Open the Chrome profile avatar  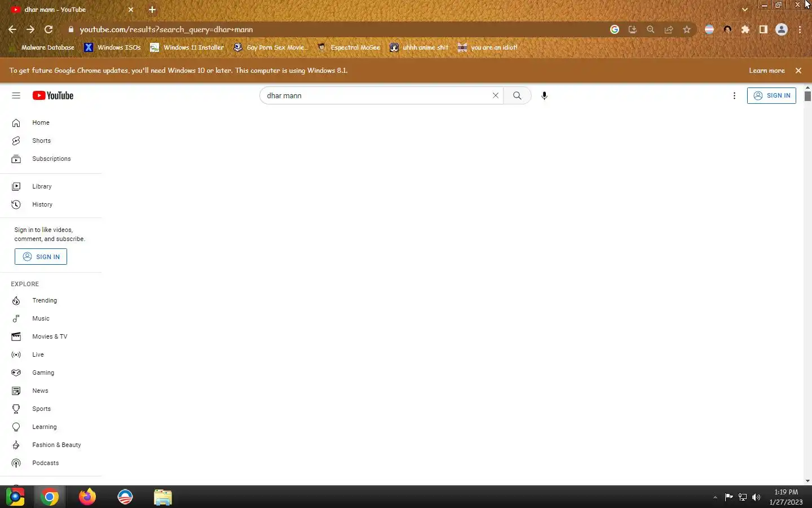[782, 29]
